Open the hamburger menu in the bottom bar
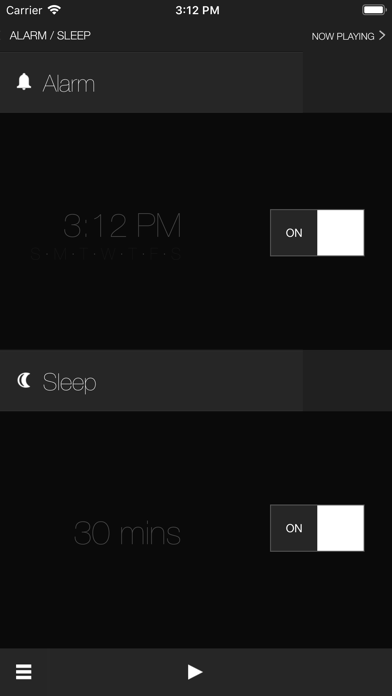 coord(24,672)
